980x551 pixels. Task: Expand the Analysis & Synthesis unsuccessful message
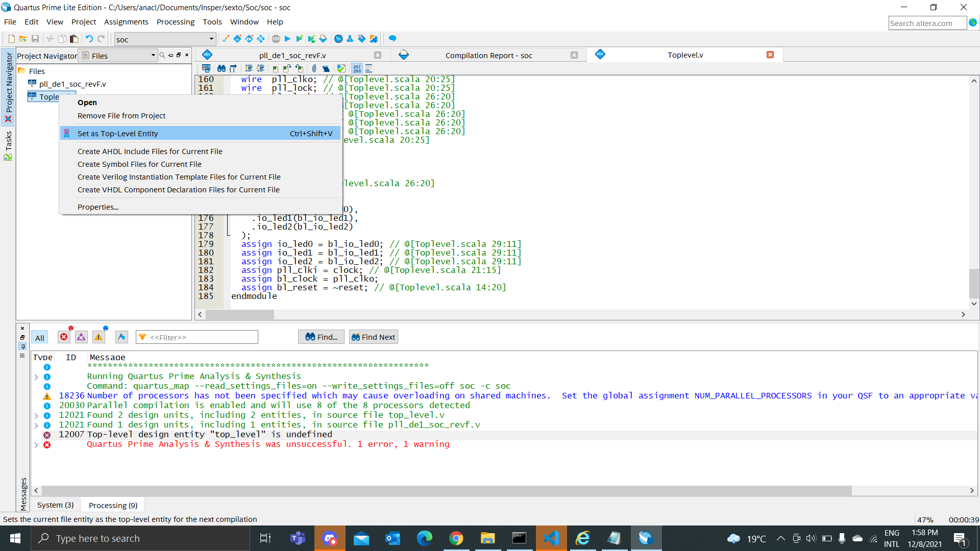(x=36, y=445)
